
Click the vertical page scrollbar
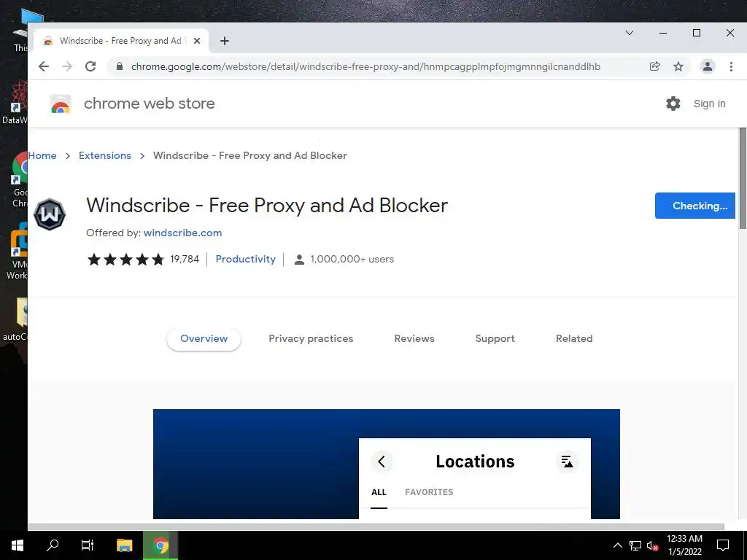pyautogui.click(x=743, y=178)
